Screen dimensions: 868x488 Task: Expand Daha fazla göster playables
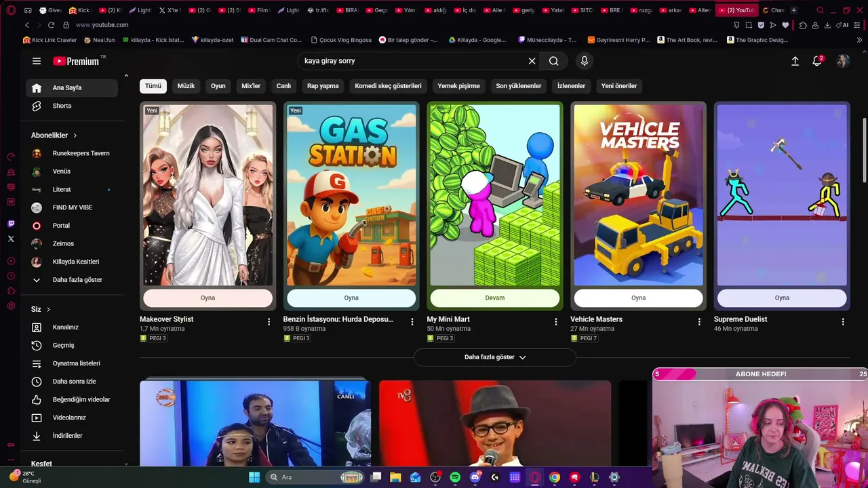pos(495,357)
